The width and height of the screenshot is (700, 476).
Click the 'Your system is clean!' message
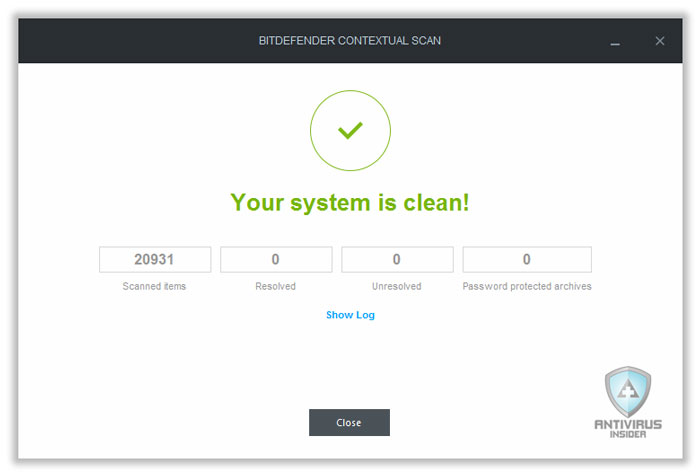click(350, 203)
